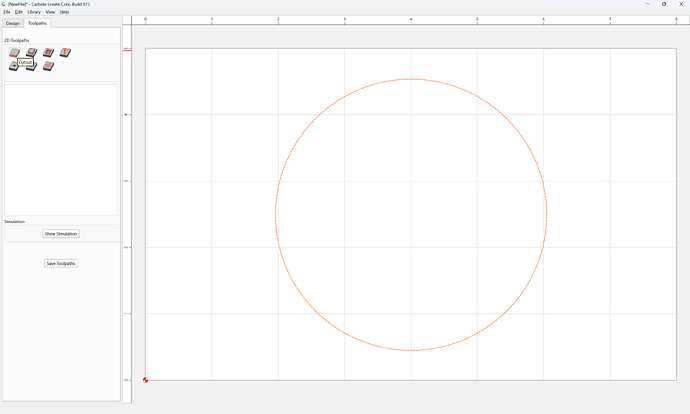Select the pocket toolpath icon with partial red recess
This screenshot has width=690, height=414.
(31, 52)
